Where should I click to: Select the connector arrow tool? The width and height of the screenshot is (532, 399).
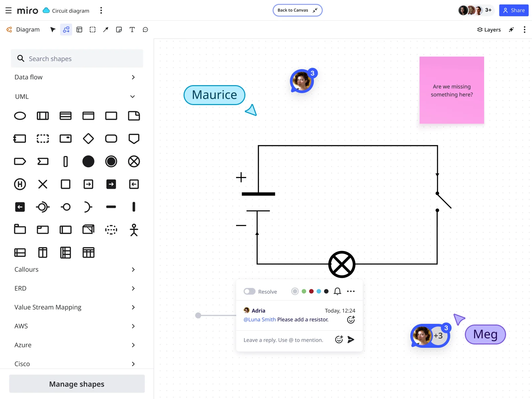pos(106,30)
